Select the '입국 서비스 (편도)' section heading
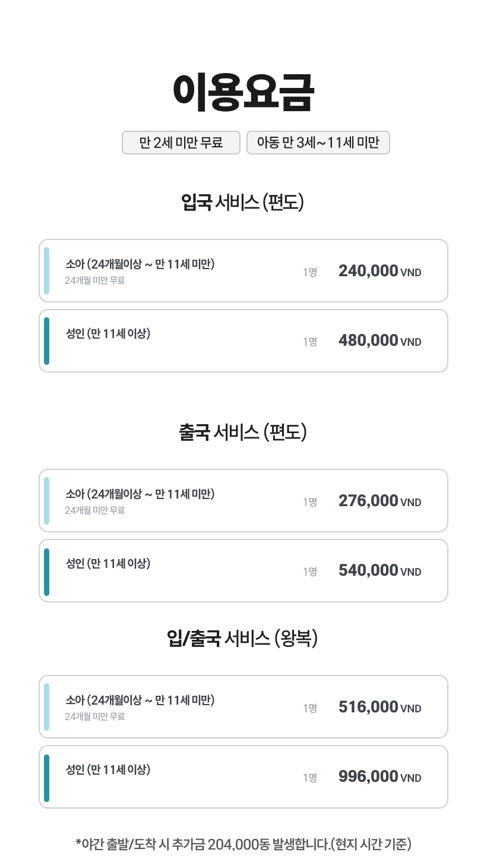Image resolution: width=487 pixels, height=868 pixels. pyautogui.click(x=243, y=203)
